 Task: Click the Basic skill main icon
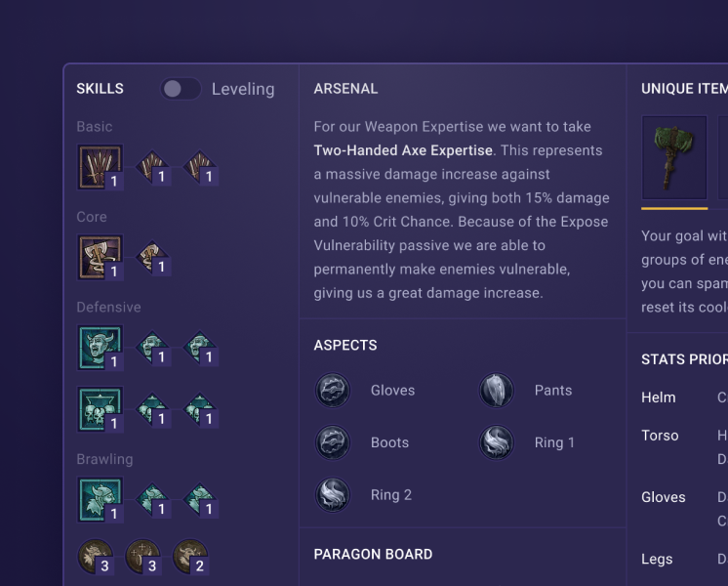tap(100, 167)
